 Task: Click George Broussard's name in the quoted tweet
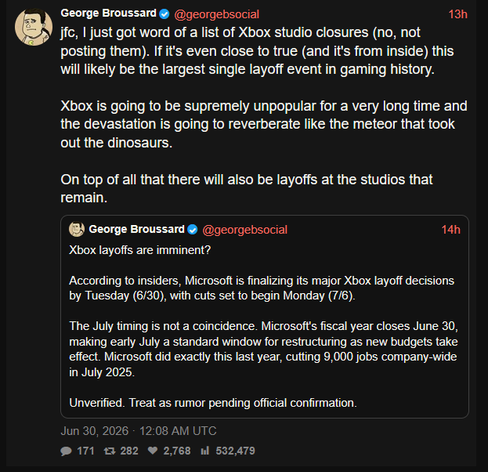coord(136,229)
